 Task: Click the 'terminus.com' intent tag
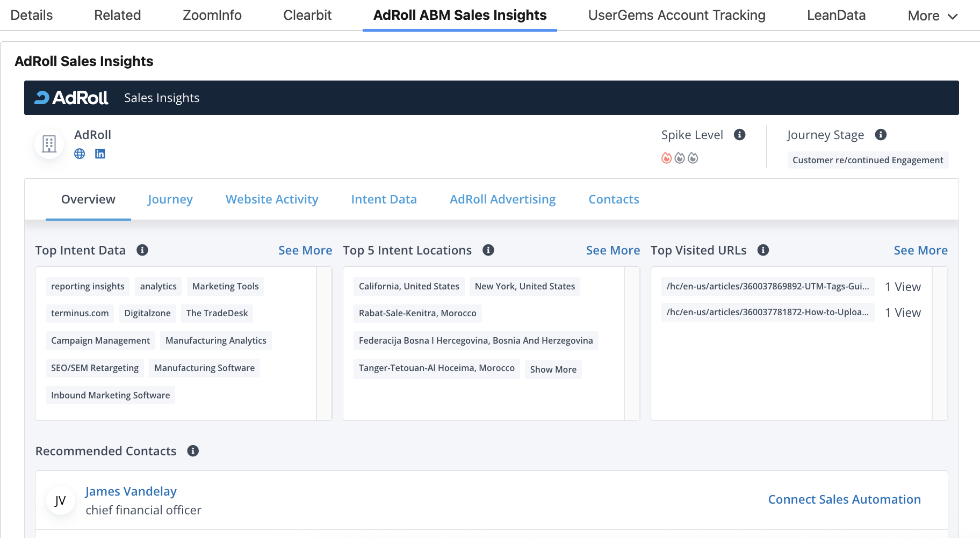click(80, 313)
